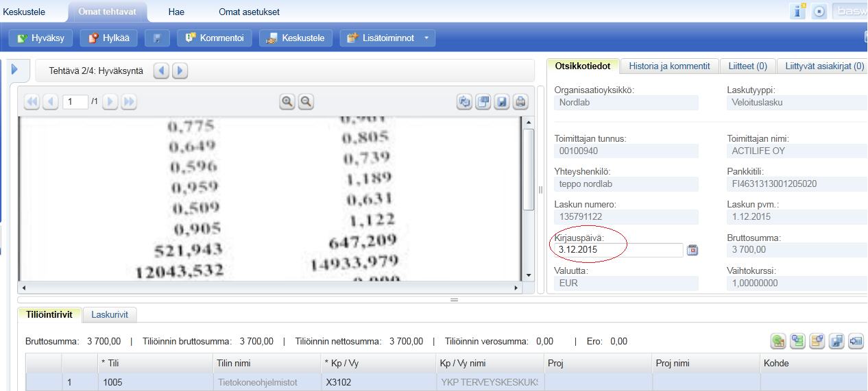Image resolution: width=868 pixels, height=391 pixels.
Task: Open the Lisätoiminnot dropdown menu
Action: [387, 38]
